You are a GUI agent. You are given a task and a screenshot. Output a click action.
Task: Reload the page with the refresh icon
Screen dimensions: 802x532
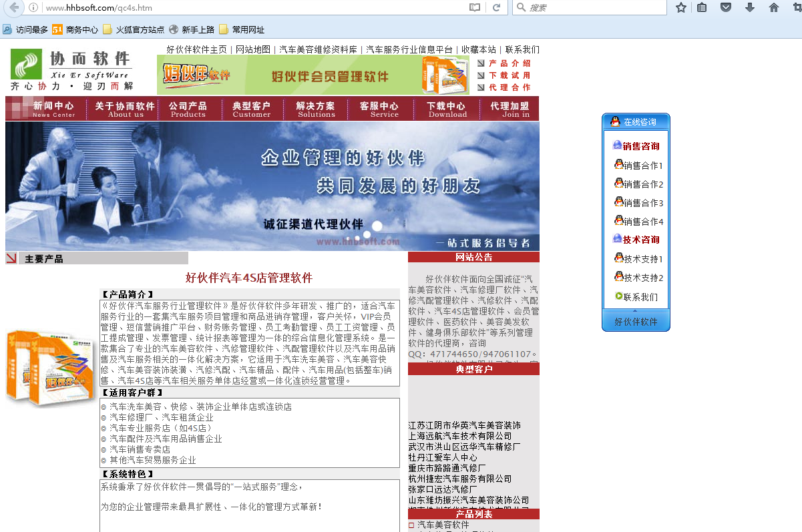(496, 7)
